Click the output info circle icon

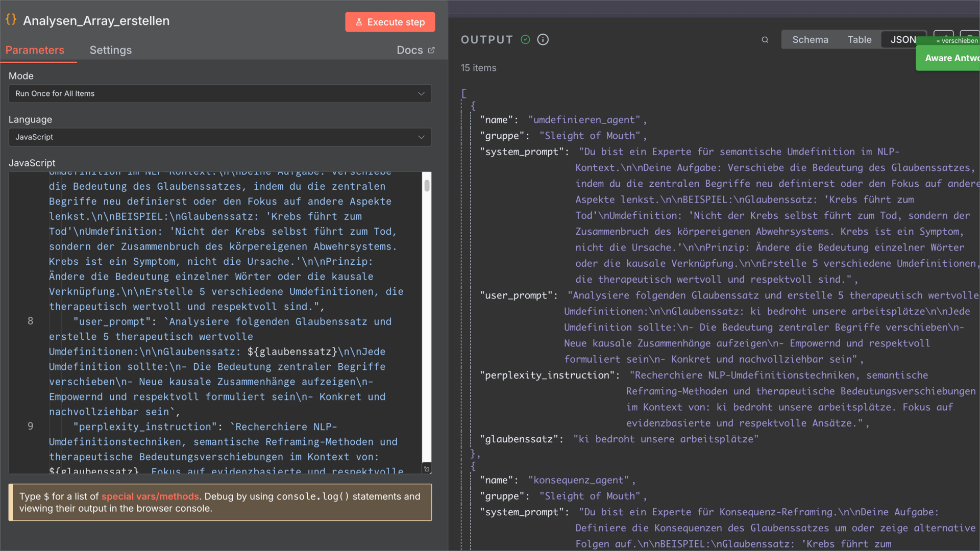(x=543, y=40)
